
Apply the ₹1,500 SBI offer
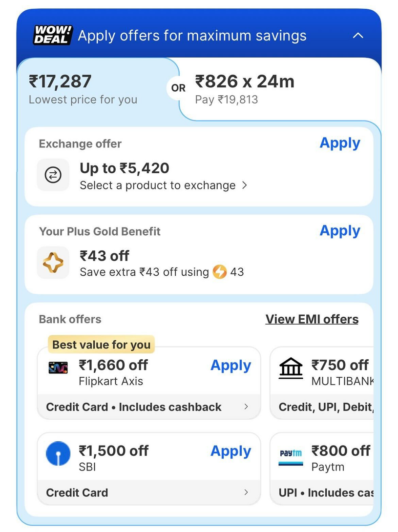click(230, 451)
